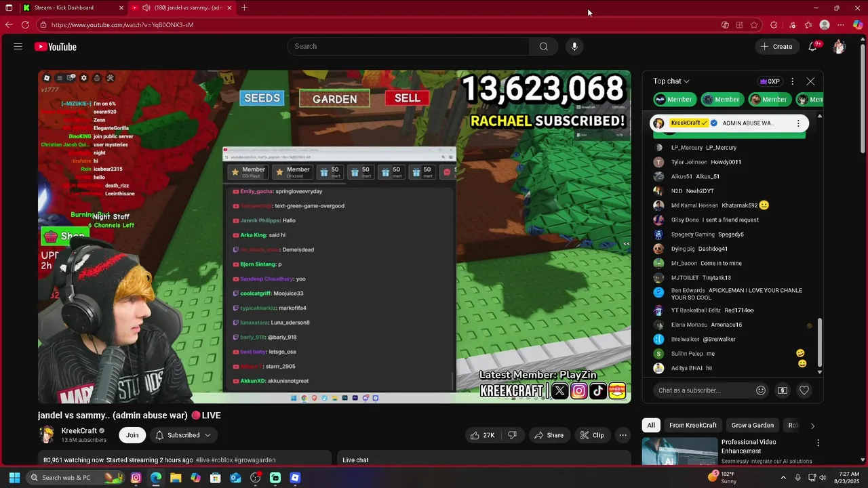Refresh the browser page
The image size is (868, 488).
click(x=25, y=24)
